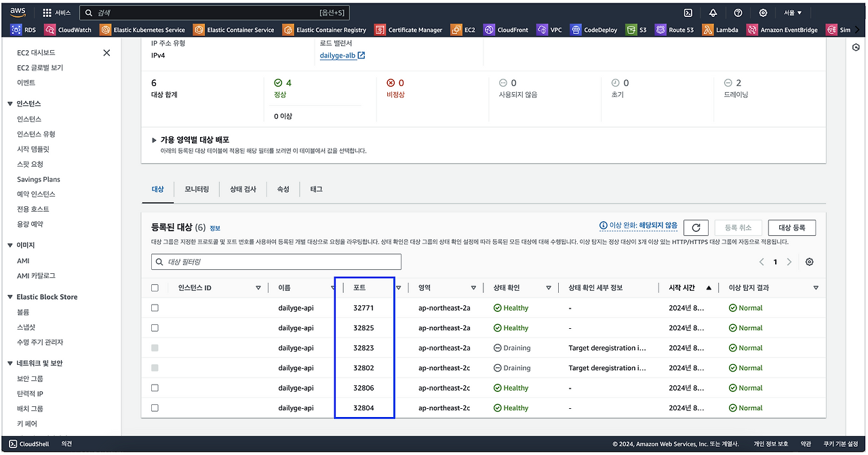Click the AWS logo home icon
Screen dimensions: 868x455
(18, 13)
